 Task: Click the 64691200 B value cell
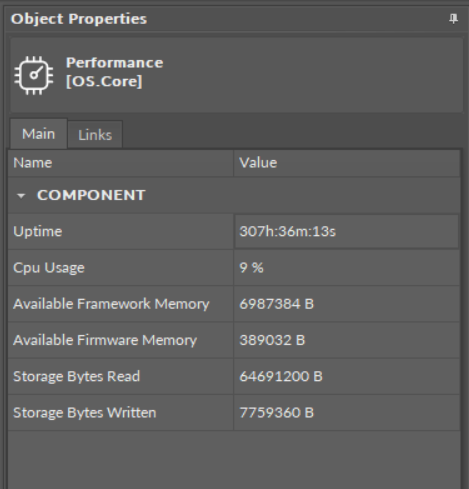347,376
